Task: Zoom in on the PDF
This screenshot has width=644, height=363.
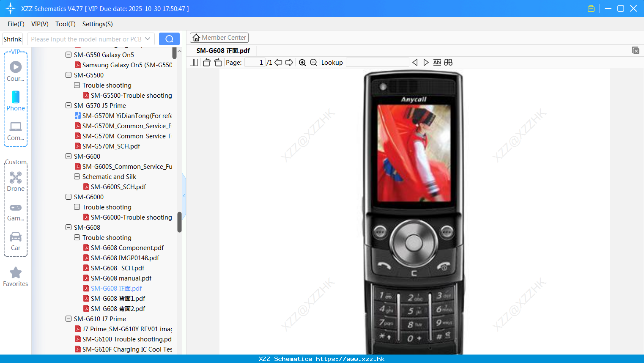Action: (302, 62)
